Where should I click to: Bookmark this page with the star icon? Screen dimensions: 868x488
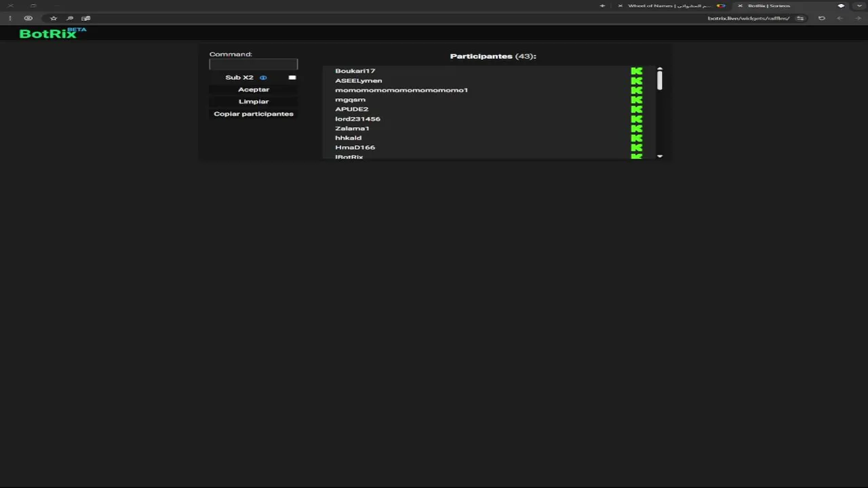click(54, 18)
